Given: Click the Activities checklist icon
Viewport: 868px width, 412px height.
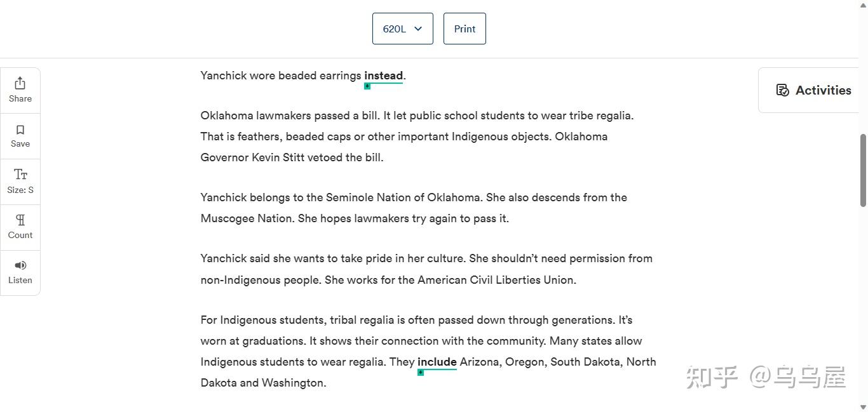Looking at the screenshot, I should [x=783, y=90].
